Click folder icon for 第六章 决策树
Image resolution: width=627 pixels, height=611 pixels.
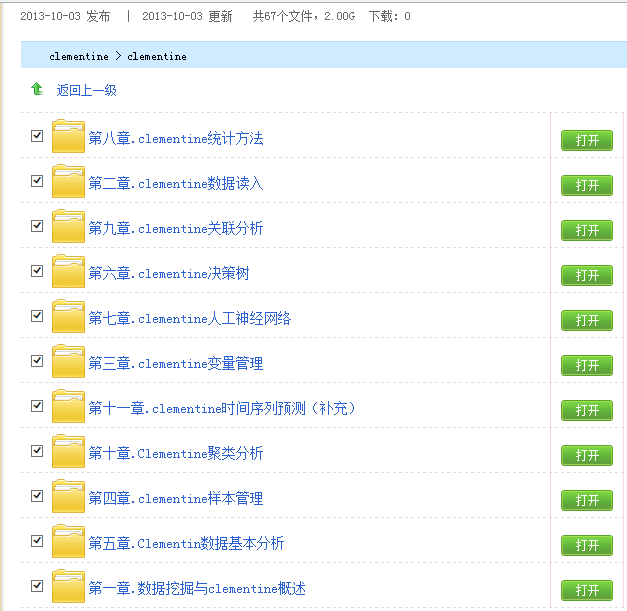coord(68,271)
